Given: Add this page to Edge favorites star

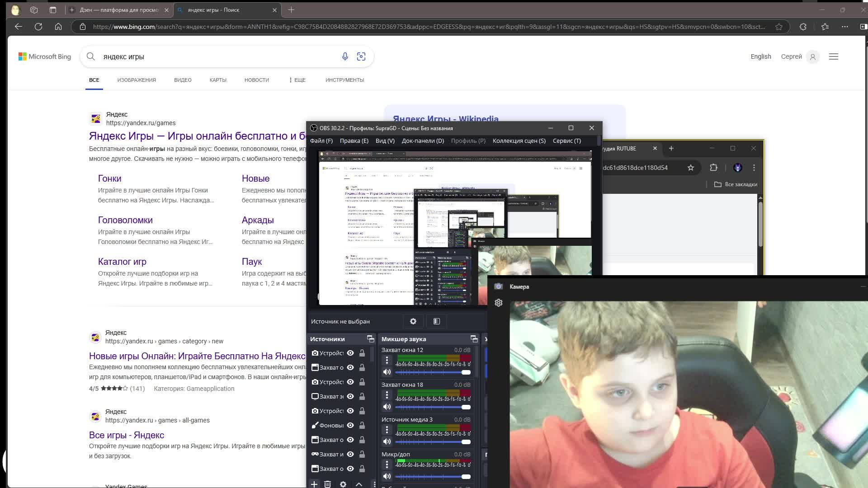Looking at the screenshot, I should pyautogui.click(x=779, y=27).
